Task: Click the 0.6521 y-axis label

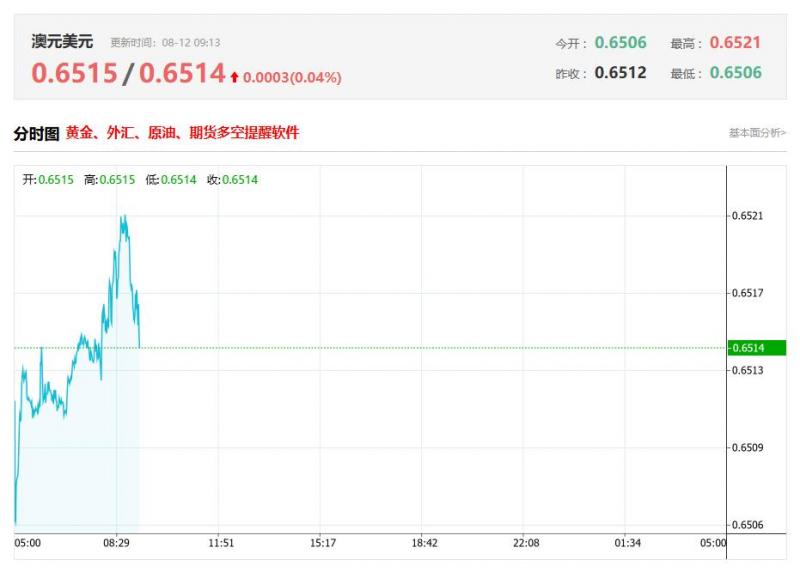Action: (747, 216)
